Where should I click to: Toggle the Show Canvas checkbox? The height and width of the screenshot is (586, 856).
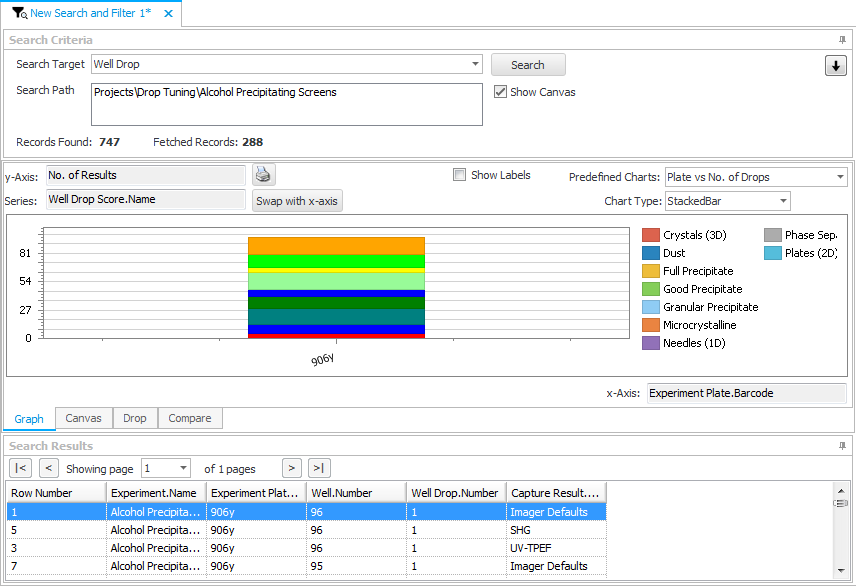(500, 92)
